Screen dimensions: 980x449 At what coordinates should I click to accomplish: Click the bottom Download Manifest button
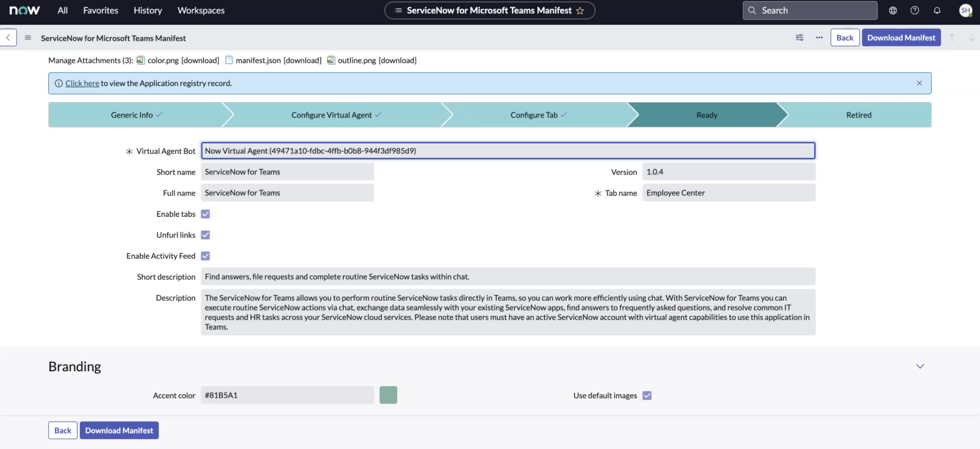pyautogui.click(x=119, y=430)
